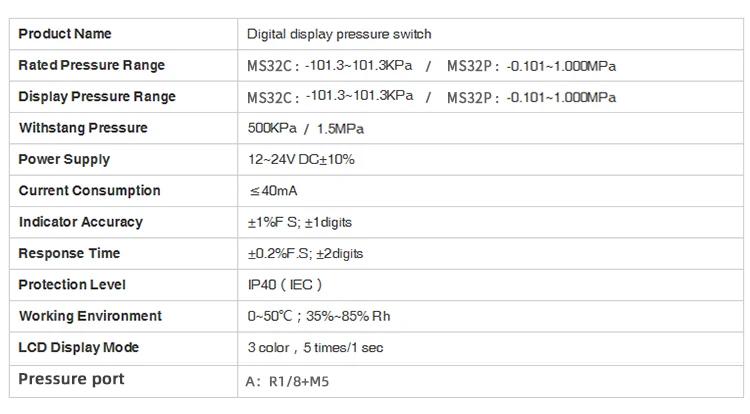Select the Digital display pressure switch text

tap(339, 34)
